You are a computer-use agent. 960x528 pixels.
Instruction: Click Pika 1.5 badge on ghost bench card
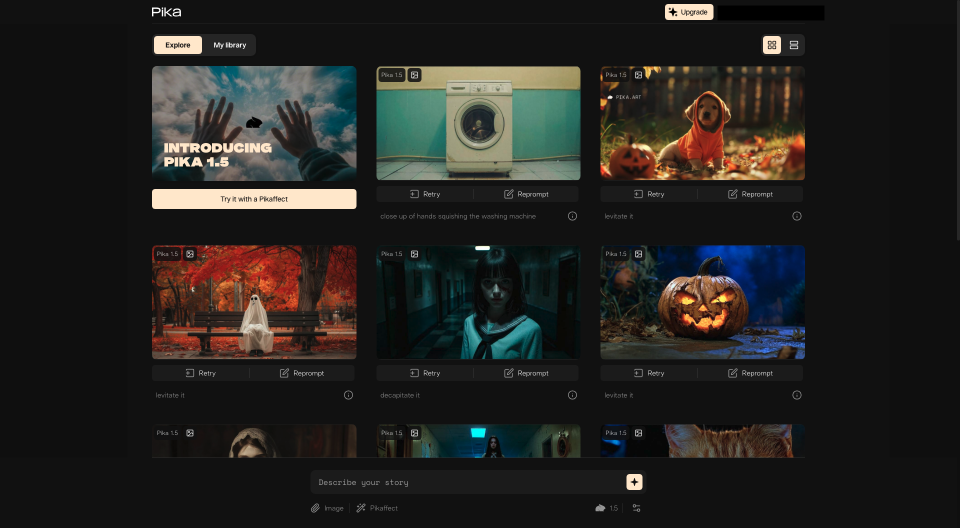tap(167, 254)
